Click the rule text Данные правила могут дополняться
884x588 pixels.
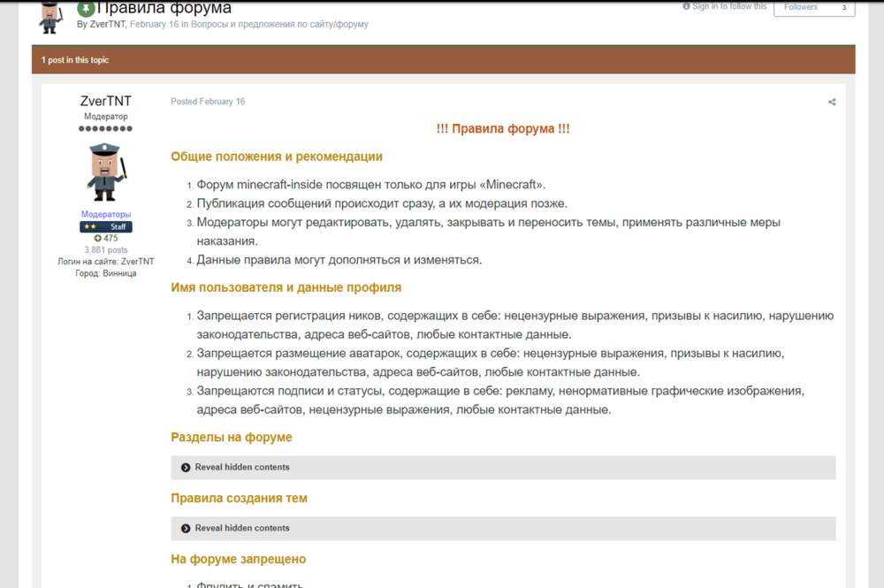point(339,260)
